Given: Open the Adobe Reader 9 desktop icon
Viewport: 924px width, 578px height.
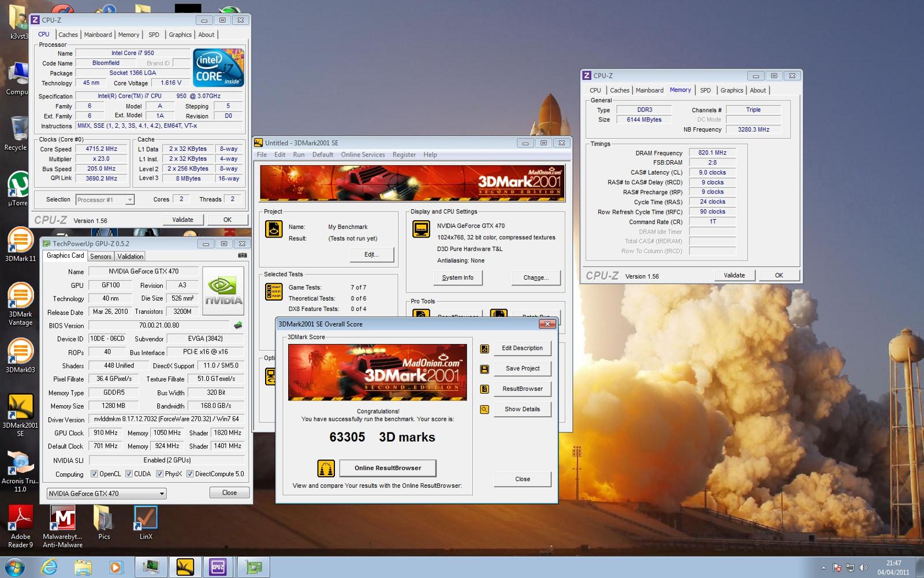Looking at the screenshot, I should [20, 526].
